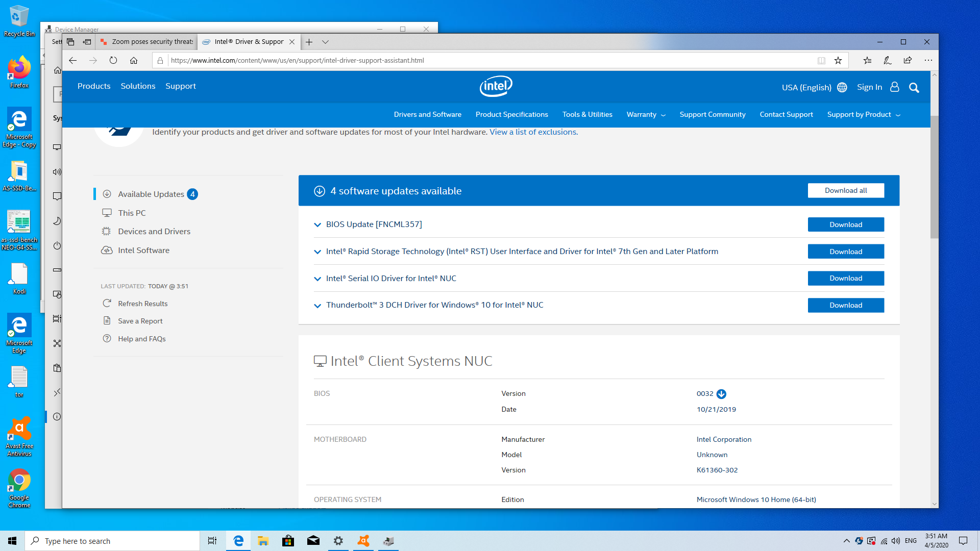Open Support by Product dropdown
Screen dimensions: 980x551
863,115
